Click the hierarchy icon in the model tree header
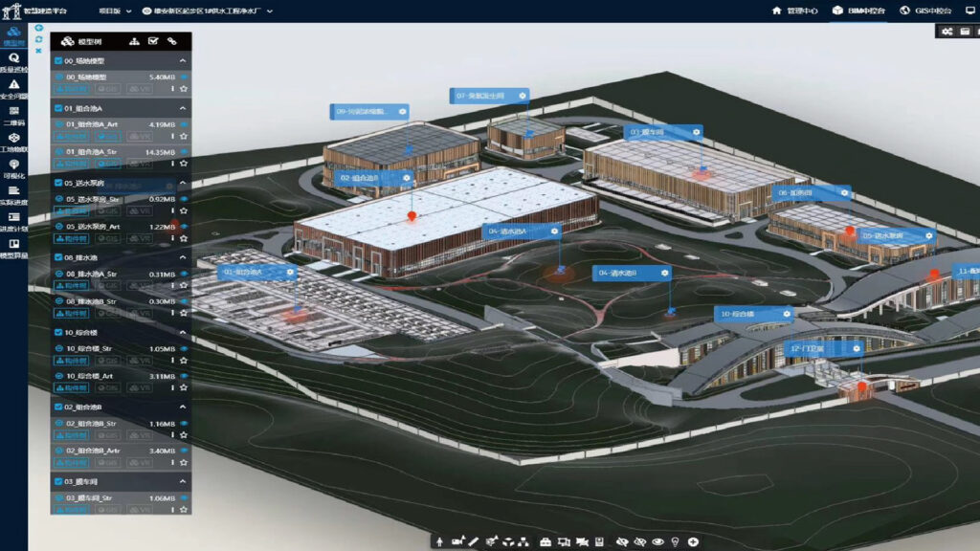The width and height of the screenshot is (980, 551). pyautogui.click(x=134, y=41)
